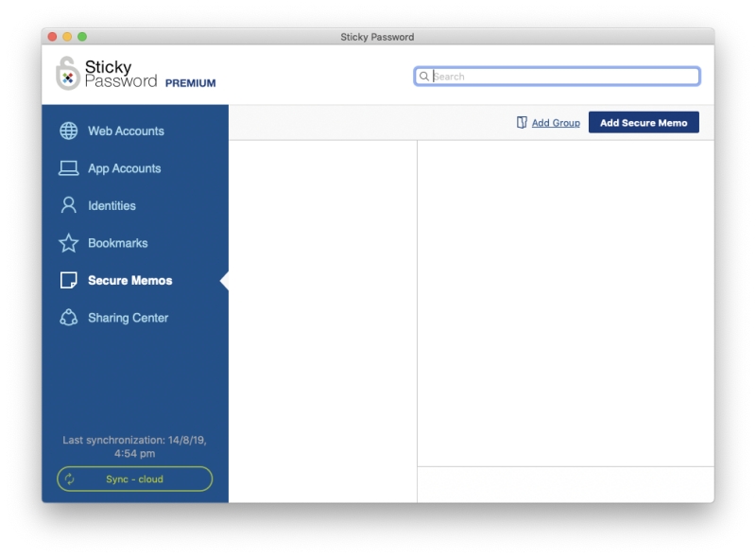
Task: Click the PREMIUM label
Action: coord(191,83)
